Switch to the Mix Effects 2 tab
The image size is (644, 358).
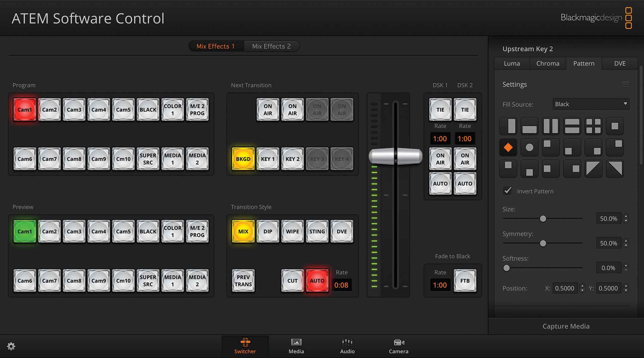point(271,46)
